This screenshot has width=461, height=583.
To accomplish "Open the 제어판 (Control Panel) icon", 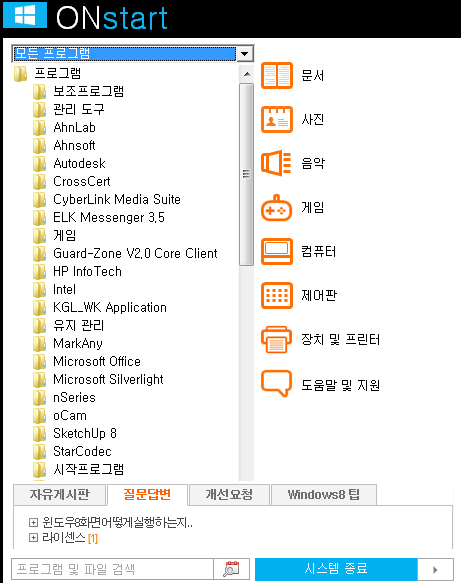I will tap(277, 296).
